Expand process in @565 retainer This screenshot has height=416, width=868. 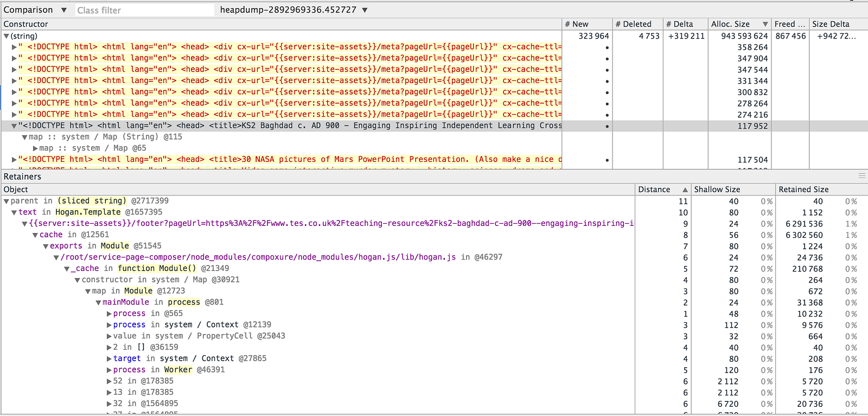click(109, 313)
